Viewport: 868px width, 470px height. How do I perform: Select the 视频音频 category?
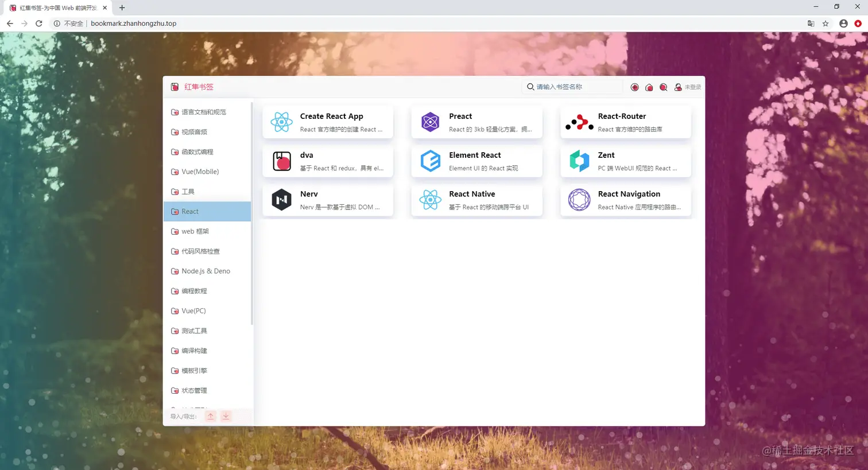tap(207, 132)
